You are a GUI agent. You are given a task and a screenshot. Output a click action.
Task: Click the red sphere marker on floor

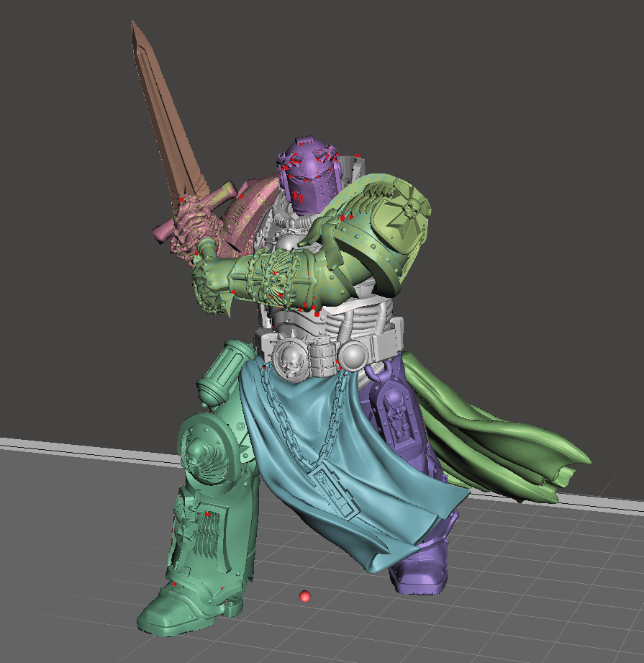304,596
